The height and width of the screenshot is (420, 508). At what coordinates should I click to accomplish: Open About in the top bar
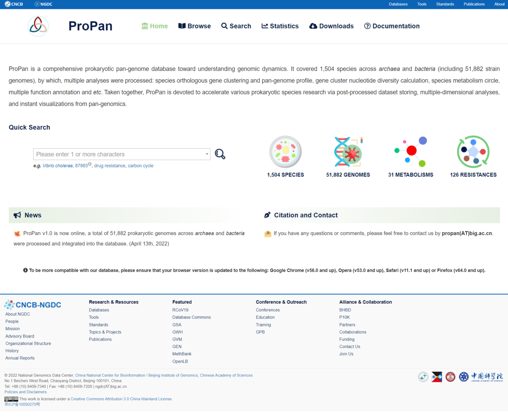500,4
